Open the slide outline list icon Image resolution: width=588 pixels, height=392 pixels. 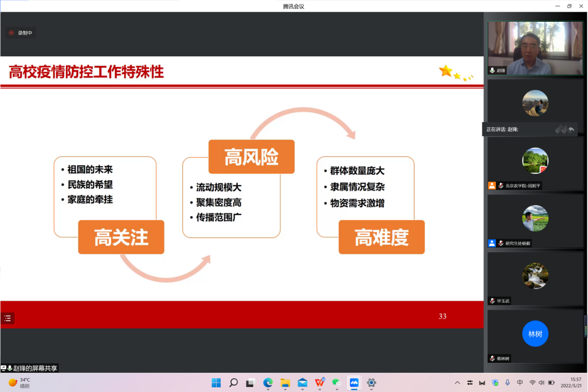coord(7,319)
